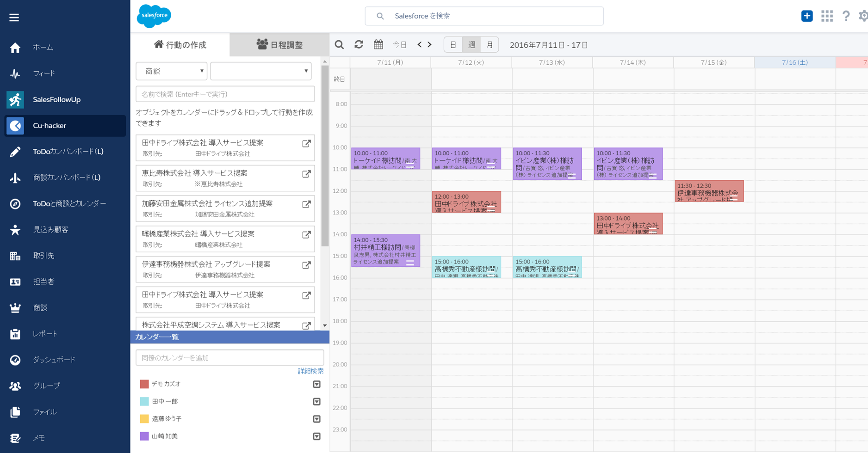
Task: Open the date picker calendar icon
Action: click(x=378, y=45)
